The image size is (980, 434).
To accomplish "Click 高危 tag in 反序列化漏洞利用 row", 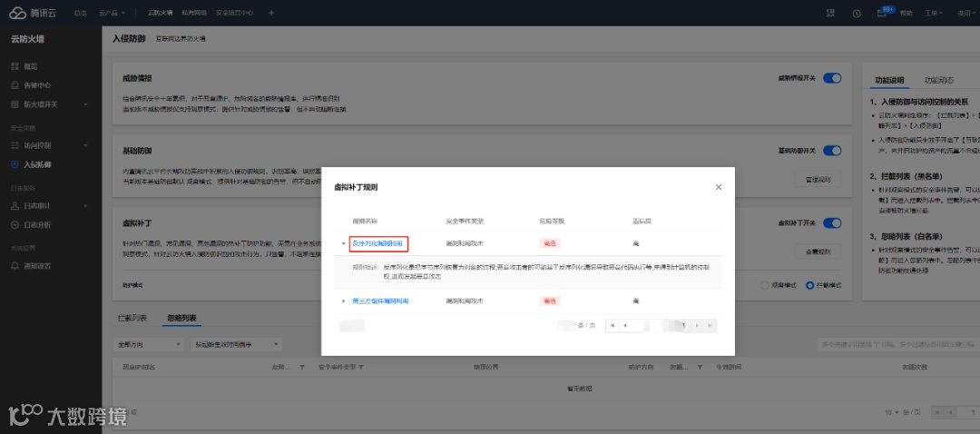I will pos(550,243).
